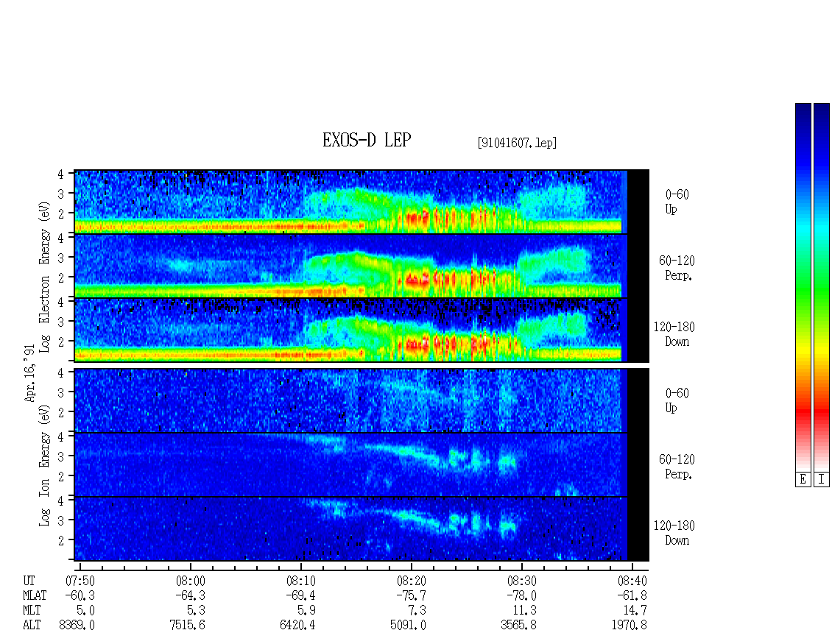Click the '0-60 Up' label beside electron panel

pyautogui.click(x=677, y=202)
